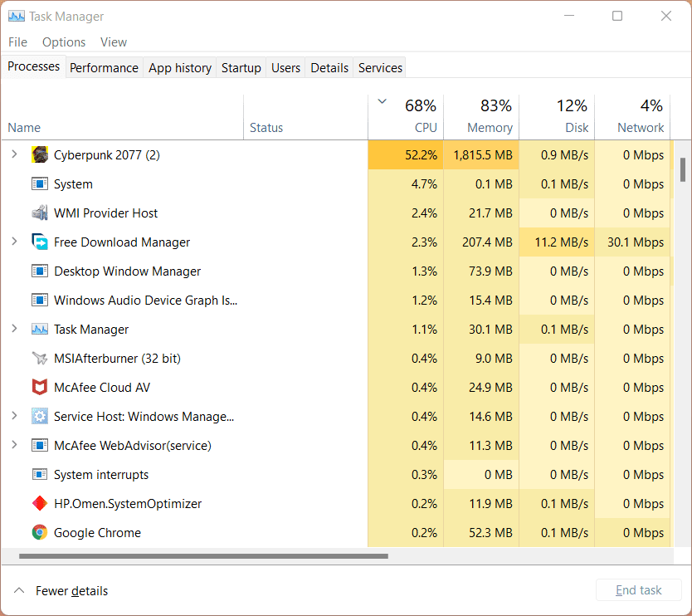Open the Startup tab
Viewport: 692px width, 616px height.
(241, 67)
